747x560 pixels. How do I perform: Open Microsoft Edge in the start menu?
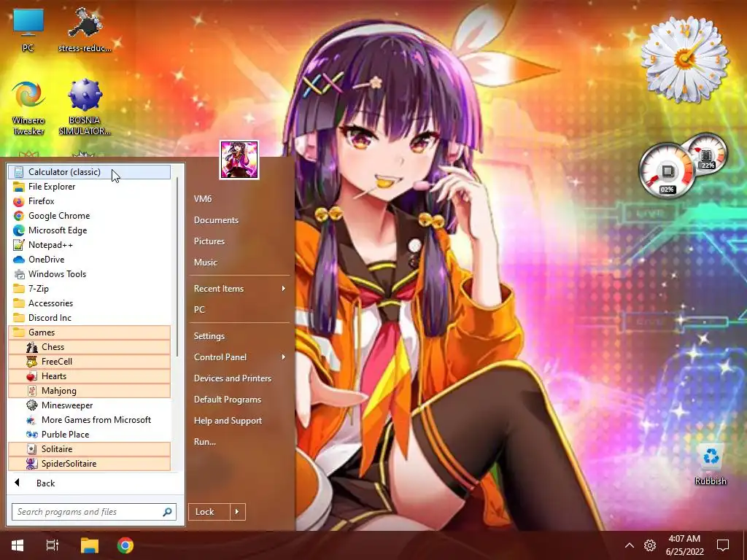pos(89,230)
